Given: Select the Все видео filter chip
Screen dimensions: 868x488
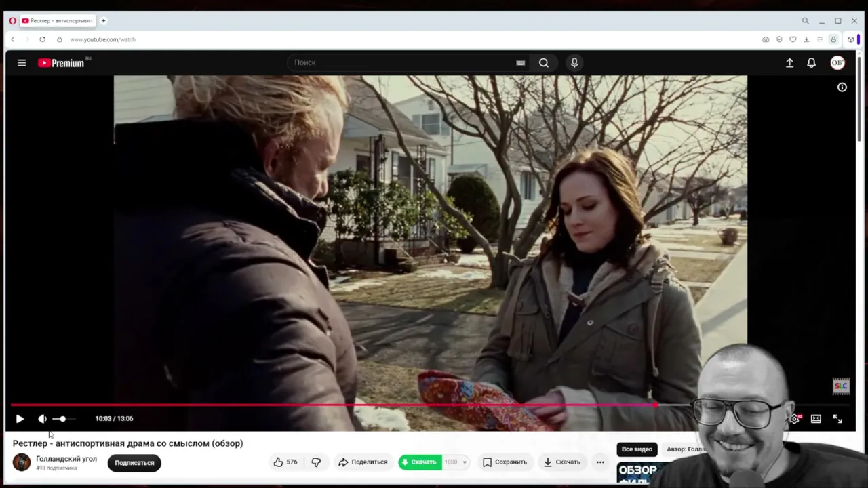Looking at the screenshot, I should click(x=637, y=449).
